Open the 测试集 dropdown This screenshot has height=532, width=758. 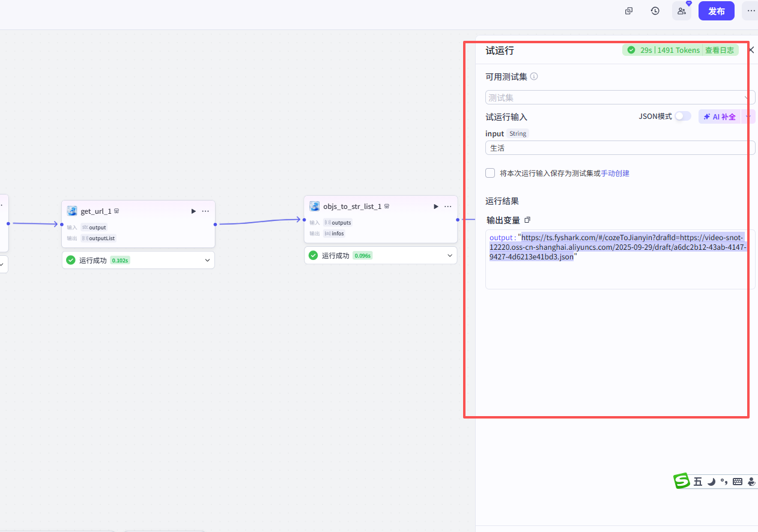(620, 97)
